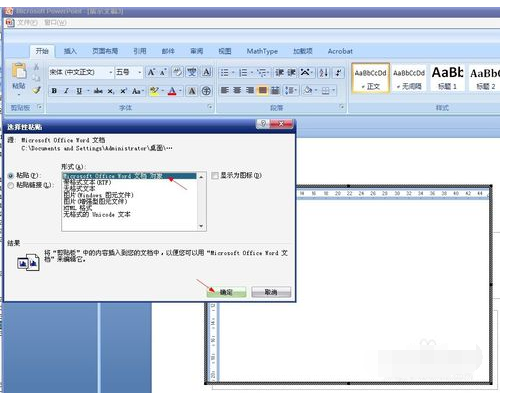Image resolution: width=523 pixels, height=393 pixels.
Task: Align text right
Action: [250, 90]
